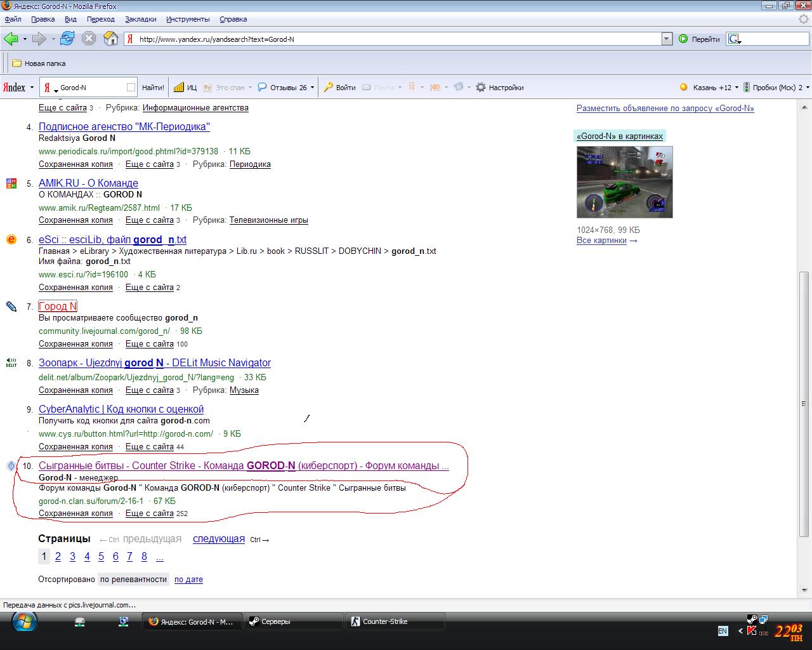Open Подписное агенство МК-Периодика result
Screen dimensions: 812x650
point(124,127)
